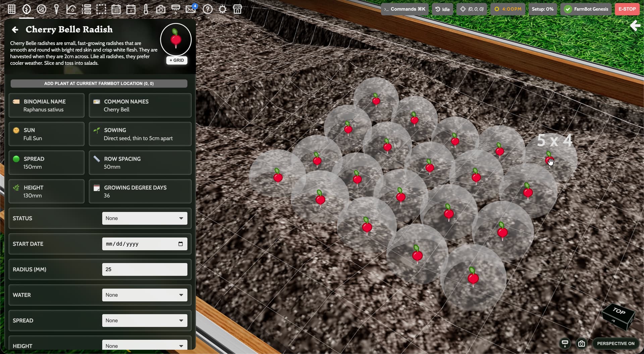The width and height of the screenshot is (644, 354).
Task: Select 'Direct seed, thin to 5cm apart' text
Action: (138, 138)
